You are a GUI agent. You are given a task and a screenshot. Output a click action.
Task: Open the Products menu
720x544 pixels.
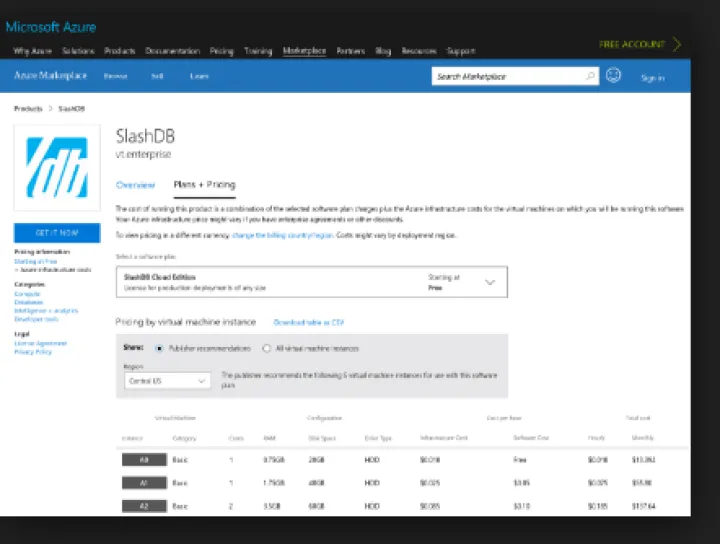point(119,51)
